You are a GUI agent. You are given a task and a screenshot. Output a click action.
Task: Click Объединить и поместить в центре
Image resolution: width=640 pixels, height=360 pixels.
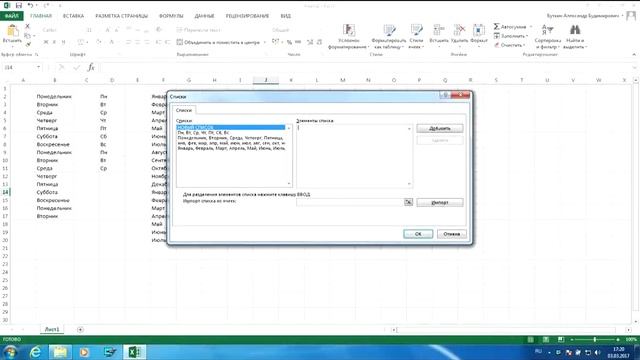(218, 42)
